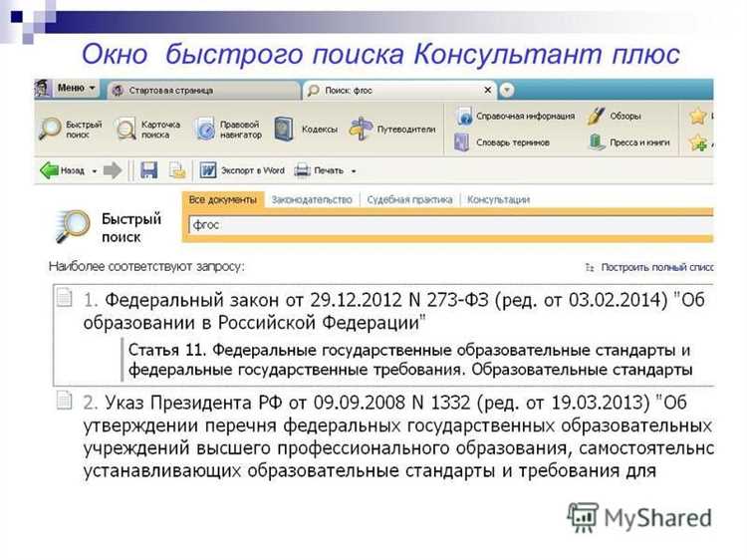Open result Указ Президента РФ N 1332
Viewport: 747px width, 560px height.
397,436
